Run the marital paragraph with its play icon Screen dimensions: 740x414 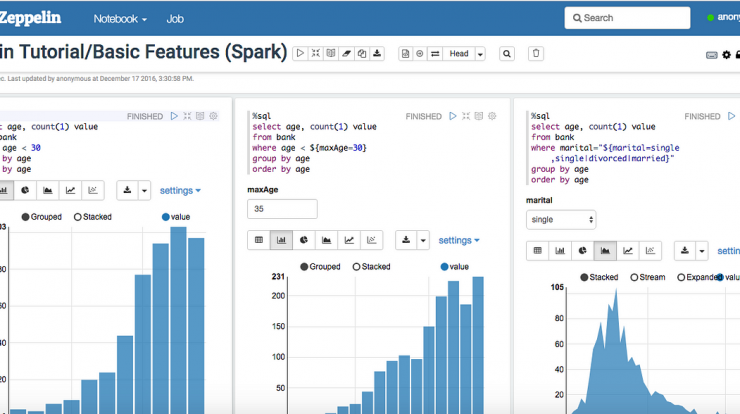click(x=732, y=116)
